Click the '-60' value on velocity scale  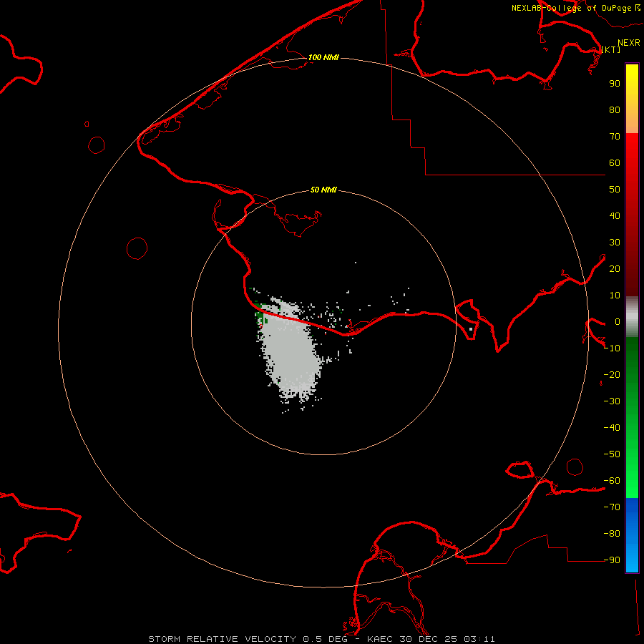pyautogui.click(x=612, y=481)
